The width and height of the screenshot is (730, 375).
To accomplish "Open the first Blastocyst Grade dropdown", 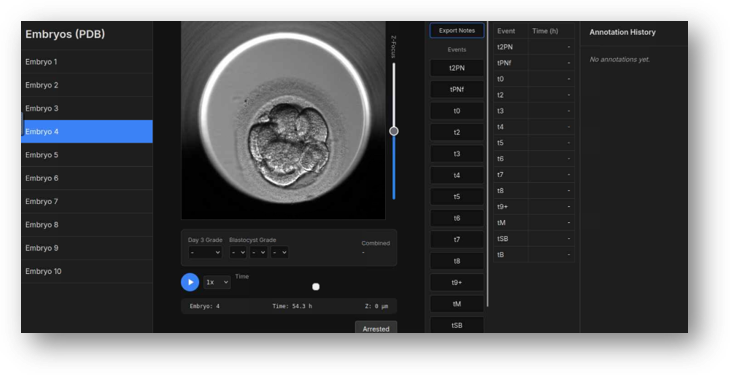I will (x=238, y=252).
